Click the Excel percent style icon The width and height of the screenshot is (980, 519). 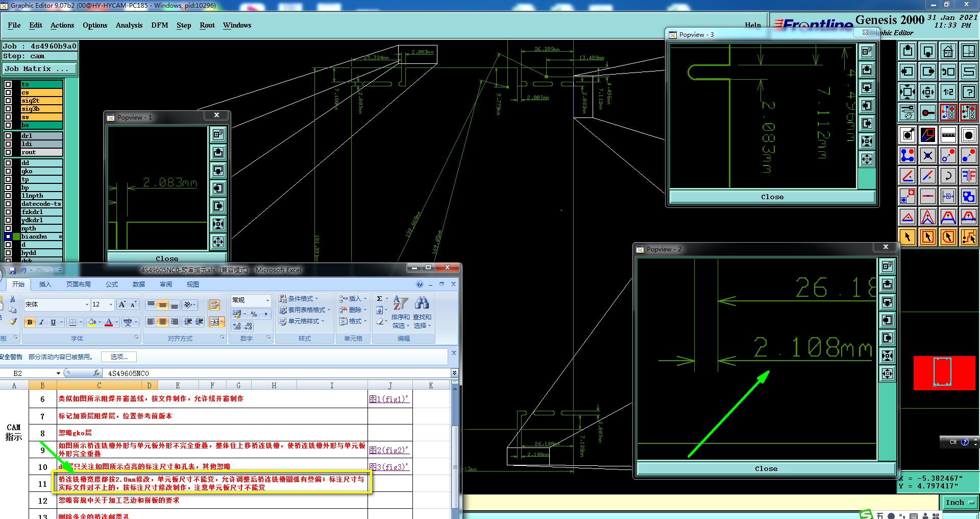click(x=254, y=314)
